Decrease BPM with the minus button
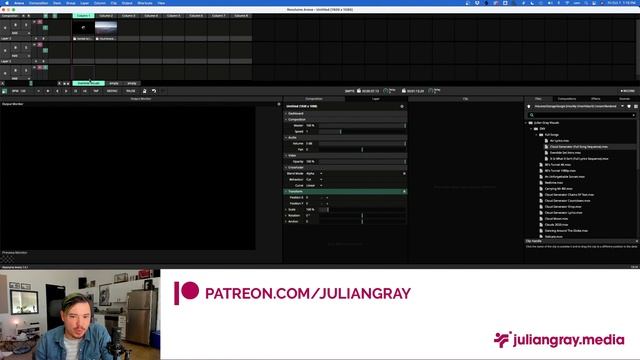 click(x=39, y=91)
